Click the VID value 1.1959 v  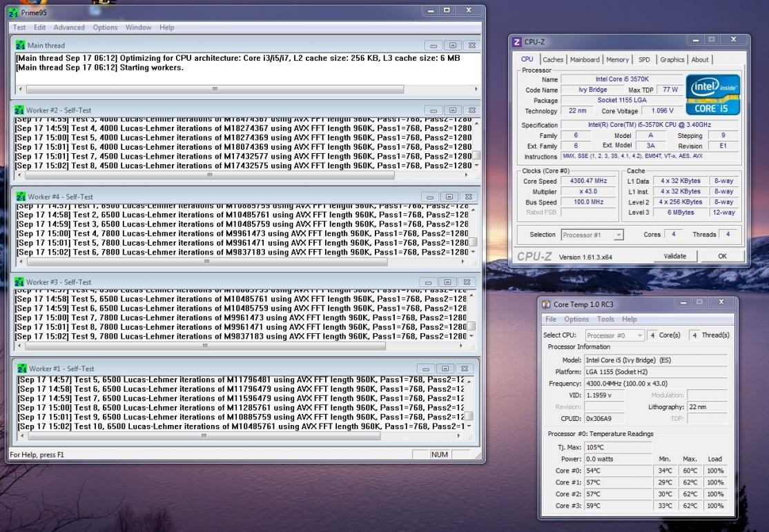[604, 395]
